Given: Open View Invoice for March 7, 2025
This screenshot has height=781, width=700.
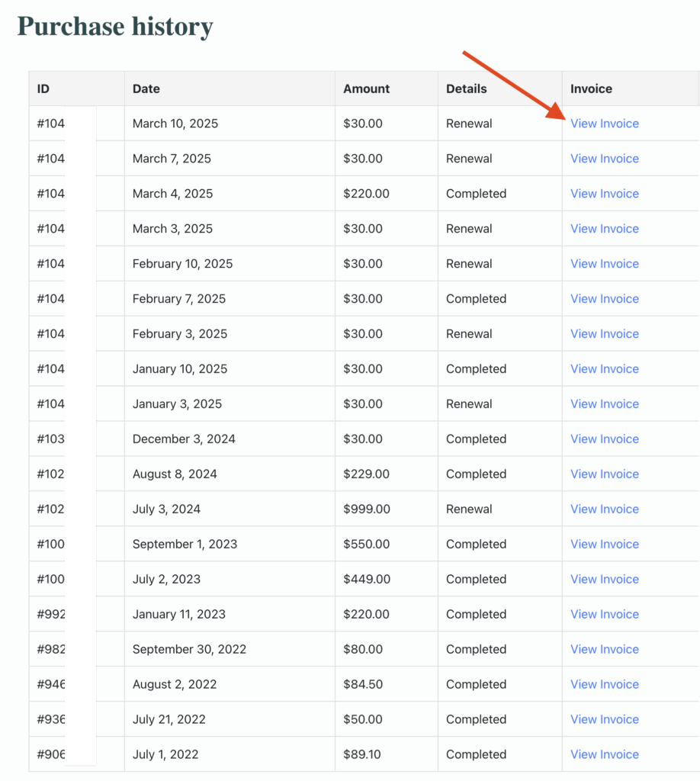Looking at the screenshot, I should tap(604, 159).
